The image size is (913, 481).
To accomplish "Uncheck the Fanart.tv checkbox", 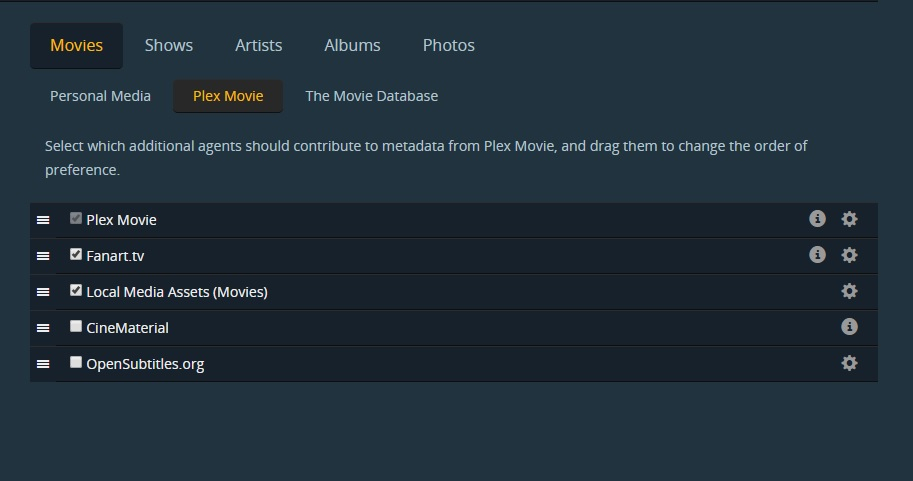I will 76,254.
